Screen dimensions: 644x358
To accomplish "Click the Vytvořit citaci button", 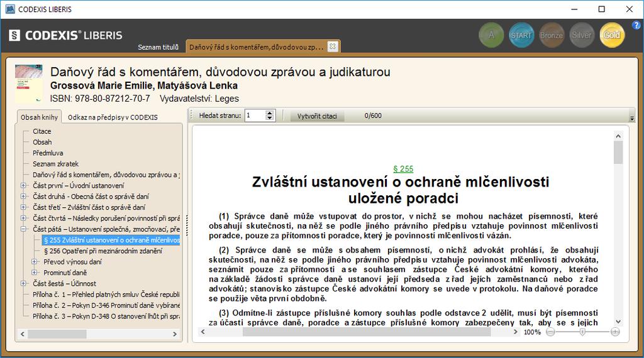I will 317,116.
